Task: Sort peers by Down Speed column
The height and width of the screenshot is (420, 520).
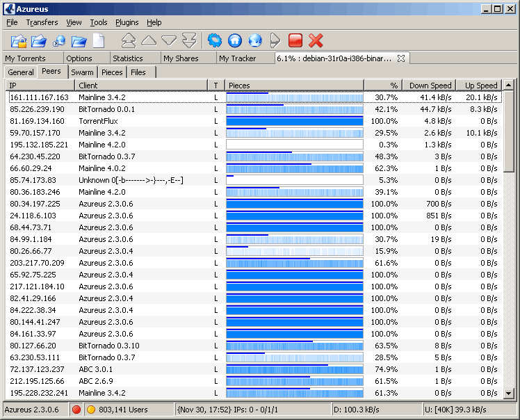Action: pos(430,86)
